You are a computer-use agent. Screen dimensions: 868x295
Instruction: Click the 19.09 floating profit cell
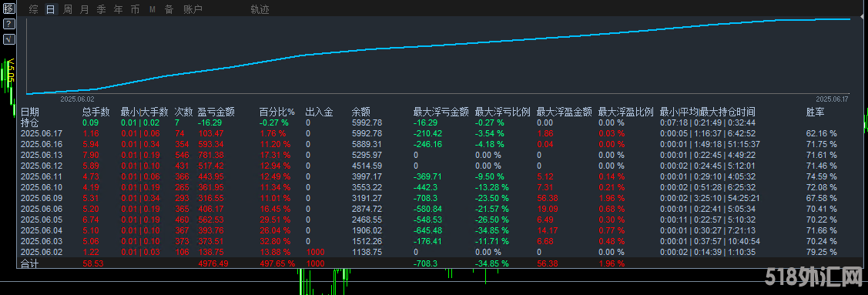pyautogui.click(x=547, y=209)
